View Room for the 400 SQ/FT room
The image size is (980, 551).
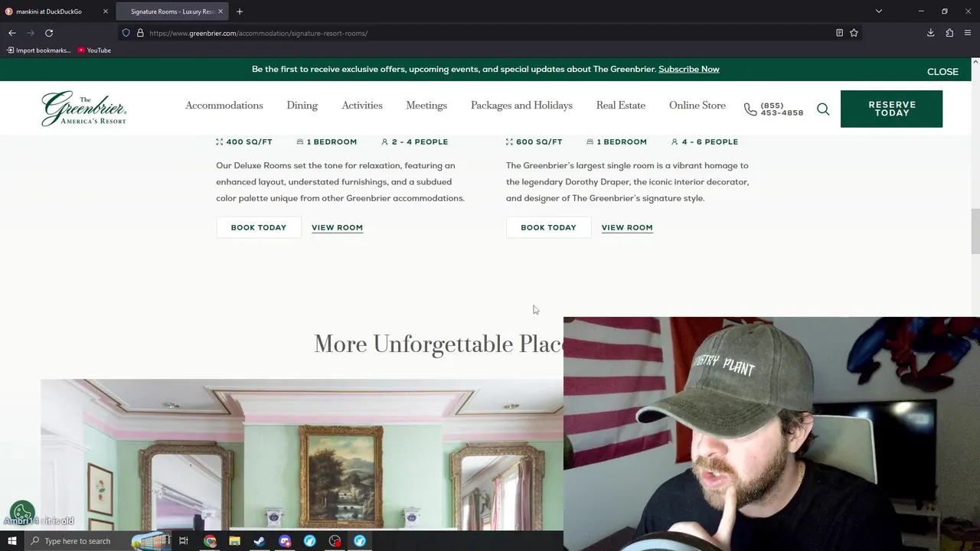click(337, 227)
